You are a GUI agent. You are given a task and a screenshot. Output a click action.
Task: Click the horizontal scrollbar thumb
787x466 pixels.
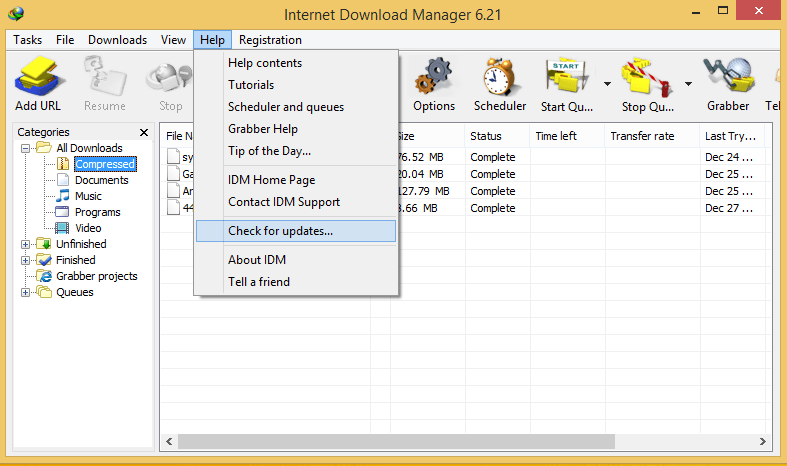click(397, 441)
